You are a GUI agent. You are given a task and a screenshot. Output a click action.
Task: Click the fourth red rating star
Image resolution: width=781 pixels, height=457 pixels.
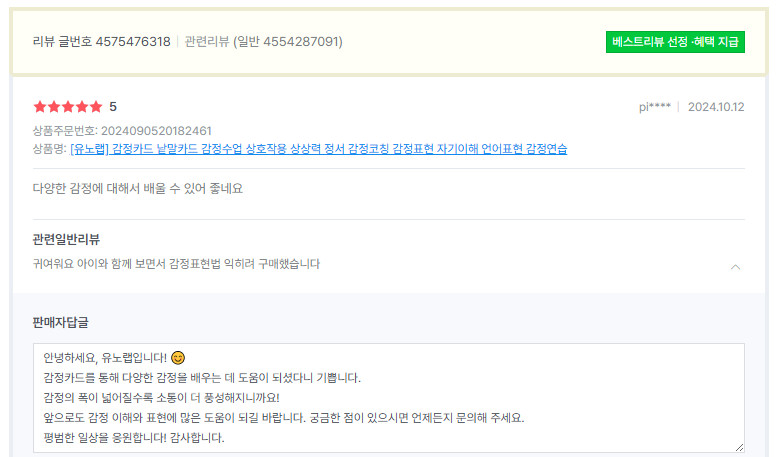click(x=81, y=107)
